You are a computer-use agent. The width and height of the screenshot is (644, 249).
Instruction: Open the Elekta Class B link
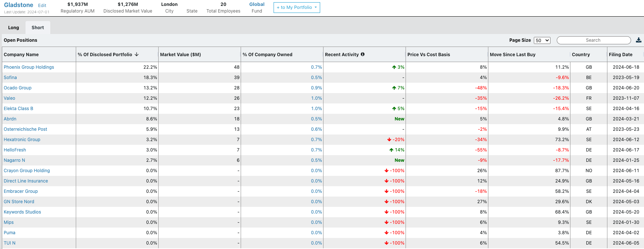(18, 109)
